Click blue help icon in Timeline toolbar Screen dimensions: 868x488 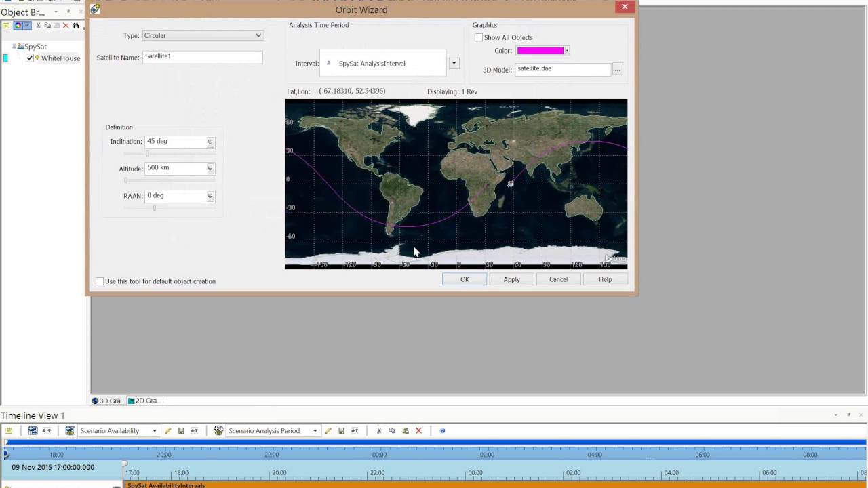pyautogui.click(x=442, y=431)
